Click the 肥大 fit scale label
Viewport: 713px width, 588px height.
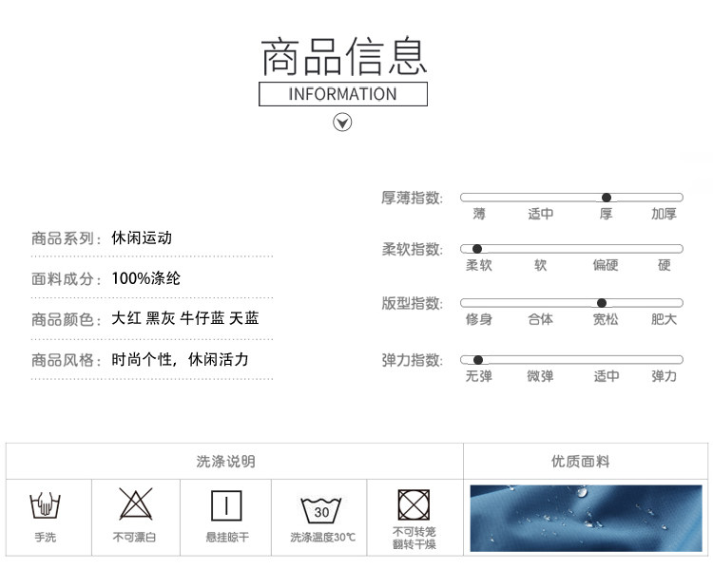coord(664,319)
